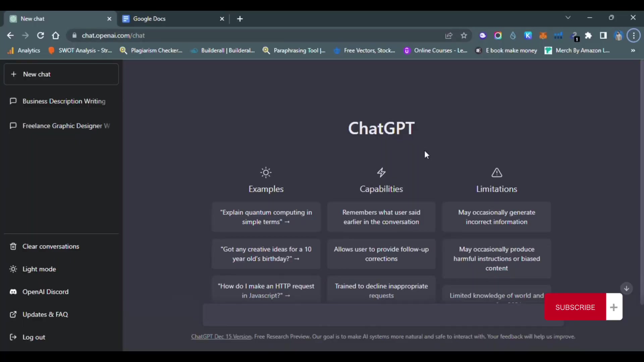This screenshot has height=362, width=644.
Task: Click the purple chat extension icon
Action: 483,36
